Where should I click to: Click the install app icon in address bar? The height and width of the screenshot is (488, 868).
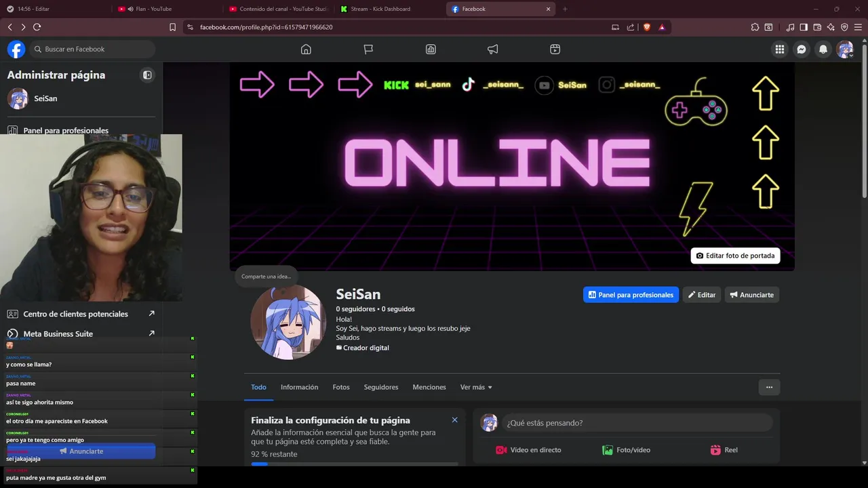615,27
